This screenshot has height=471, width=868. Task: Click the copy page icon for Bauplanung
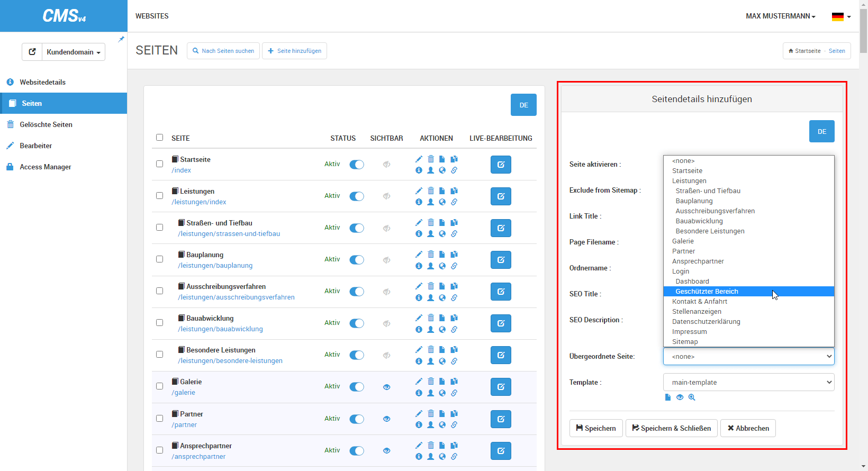[454, 254]
